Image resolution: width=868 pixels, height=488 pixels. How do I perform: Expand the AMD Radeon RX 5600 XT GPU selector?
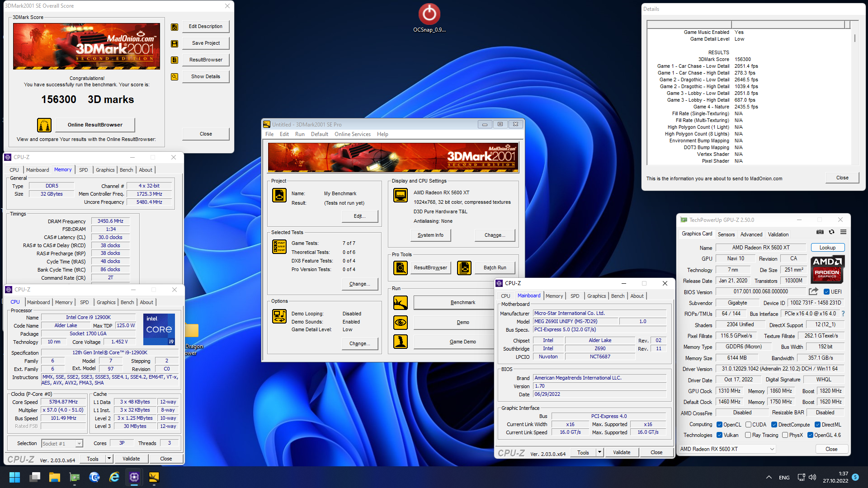point(727,449)
